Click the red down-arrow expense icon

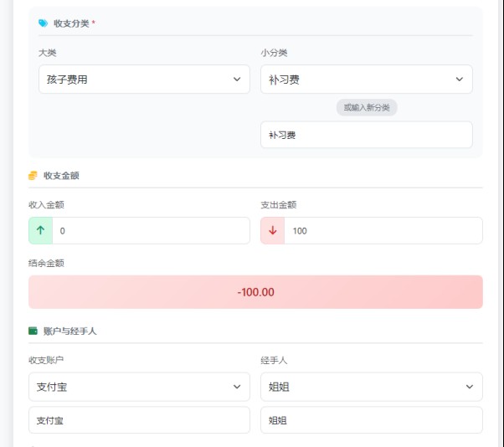pyautogui.click(x=272, y=230)
